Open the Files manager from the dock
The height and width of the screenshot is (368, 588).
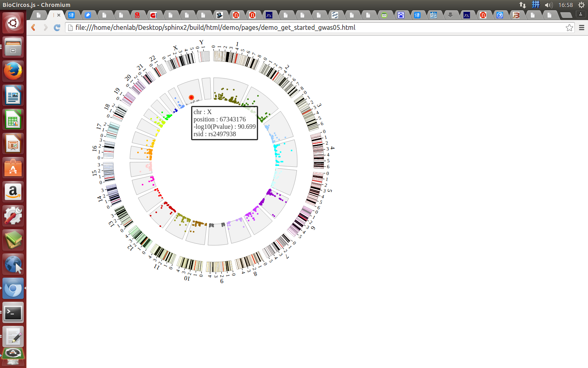(13, 47)
